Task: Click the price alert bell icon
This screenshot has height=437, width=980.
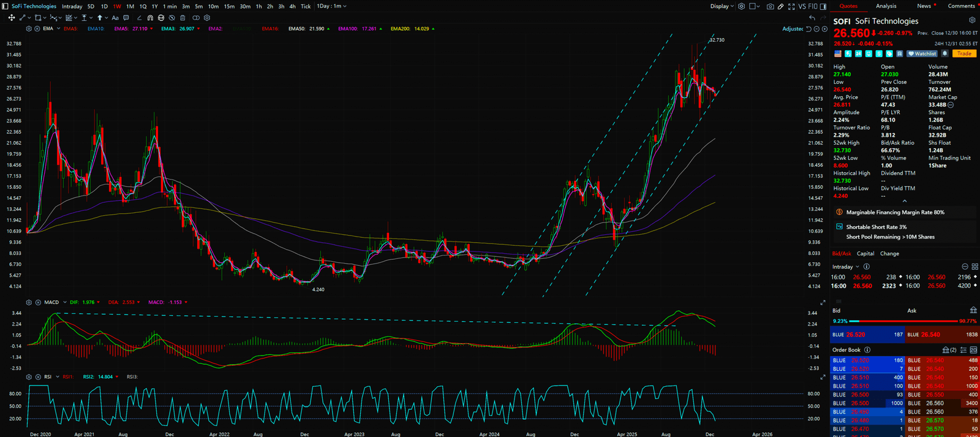Action: pos(945,54)
